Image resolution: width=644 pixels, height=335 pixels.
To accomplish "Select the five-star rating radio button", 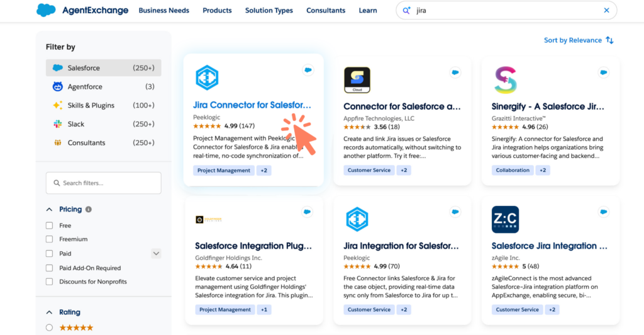I will 49,327.
